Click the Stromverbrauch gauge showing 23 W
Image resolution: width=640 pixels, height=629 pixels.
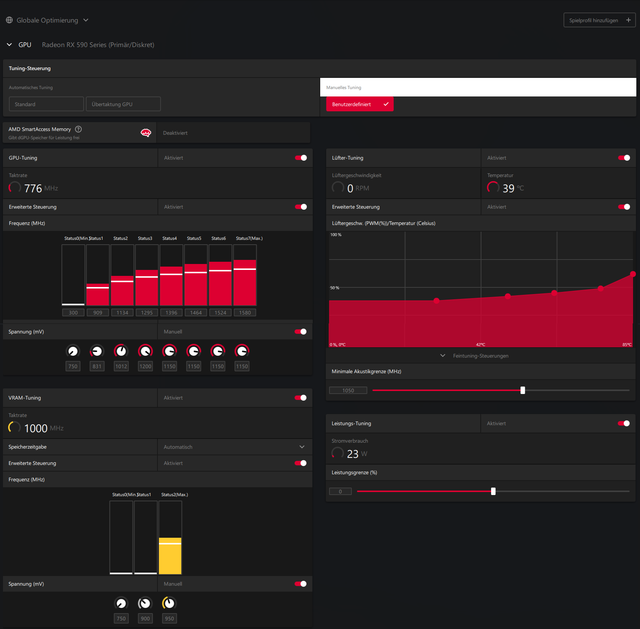(x=337, y=453)
